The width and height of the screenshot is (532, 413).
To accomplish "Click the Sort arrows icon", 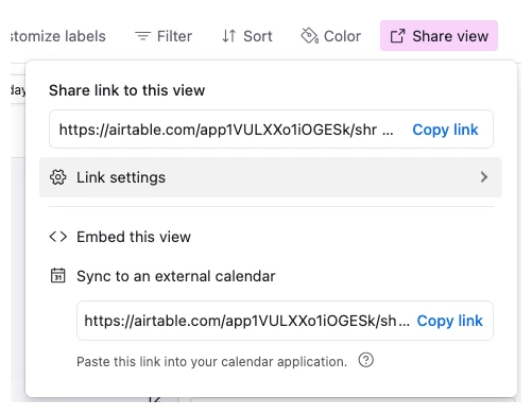I will pyautogui.click(x=229, y=36).
